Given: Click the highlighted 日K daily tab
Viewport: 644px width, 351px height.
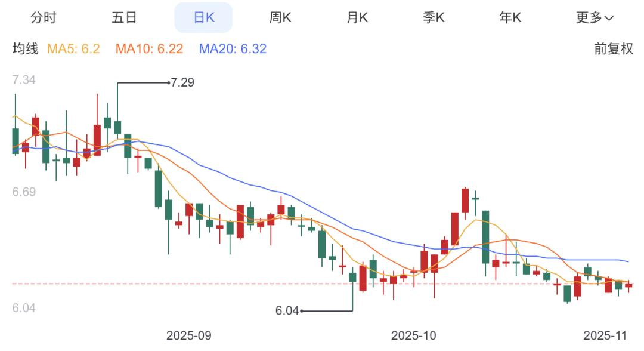Looking at the screenshot, I should click(203, 18).
